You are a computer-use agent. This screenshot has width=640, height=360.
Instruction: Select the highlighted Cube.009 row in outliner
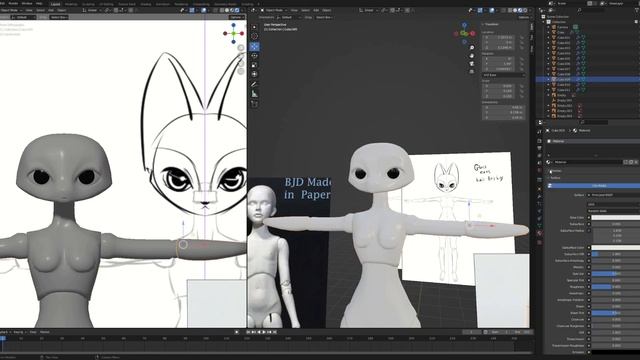pos(588,79)
